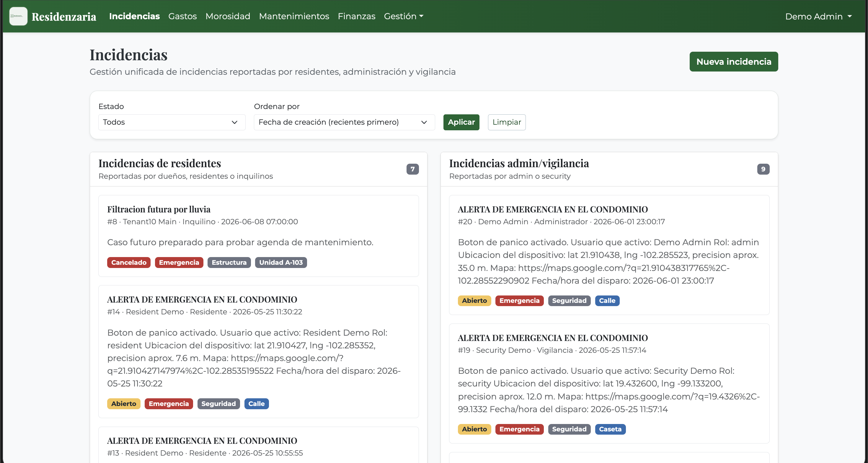Open the Filtracion futura por lluvia incident
This screenshot has height=463, width=868.
coord(159,209)
